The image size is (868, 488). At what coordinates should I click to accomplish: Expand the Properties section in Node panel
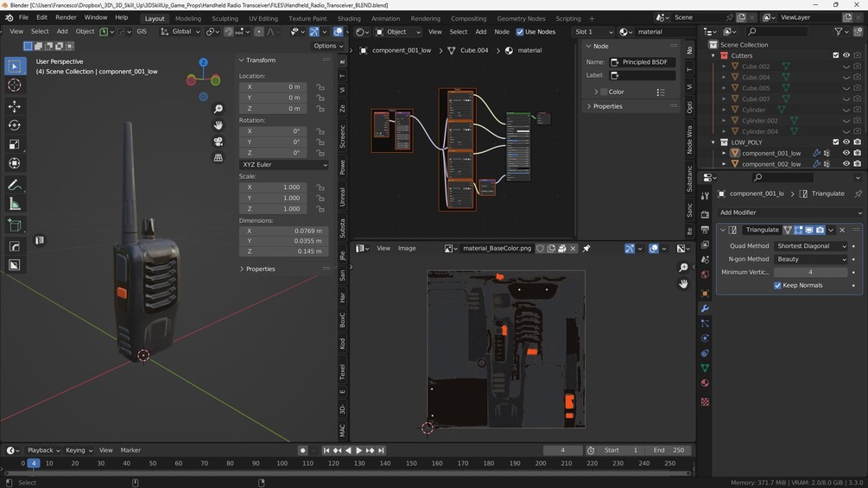pyautogui.click(x=608, y=106)
